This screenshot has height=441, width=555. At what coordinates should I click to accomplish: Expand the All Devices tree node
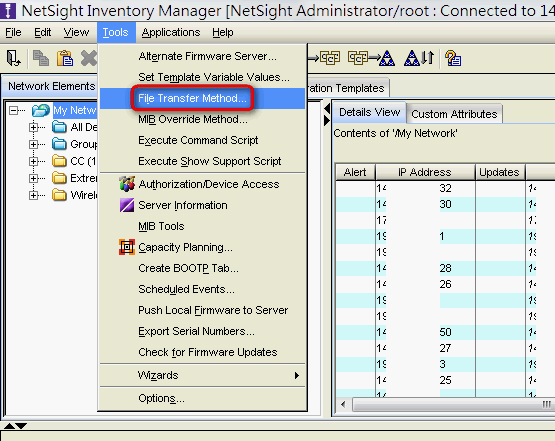click(33, 127)
